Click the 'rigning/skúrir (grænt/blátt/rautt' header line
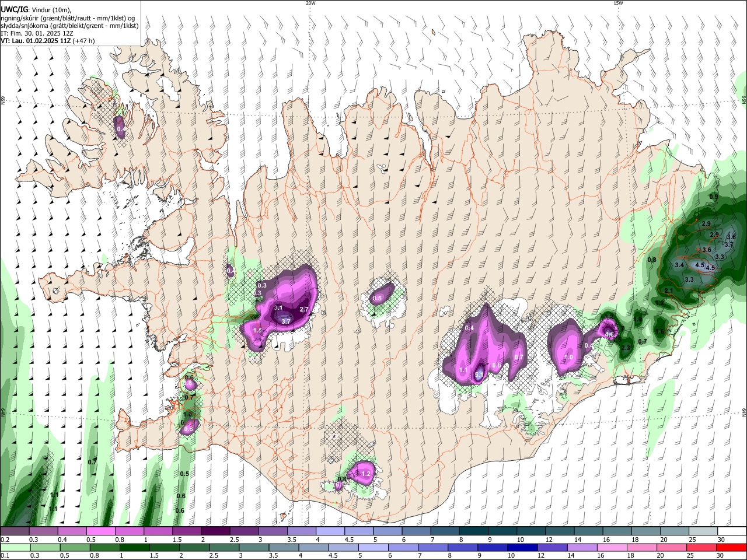The image size is (747, 560). coord(68,18)
